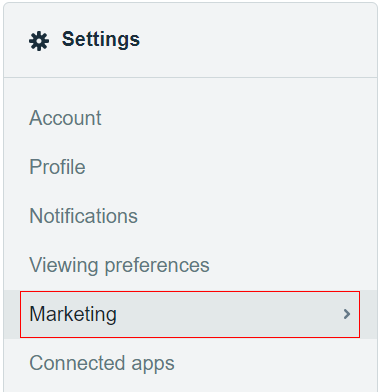
Task: Expand Marketing using its right arrow
Action: coord(347,314)
